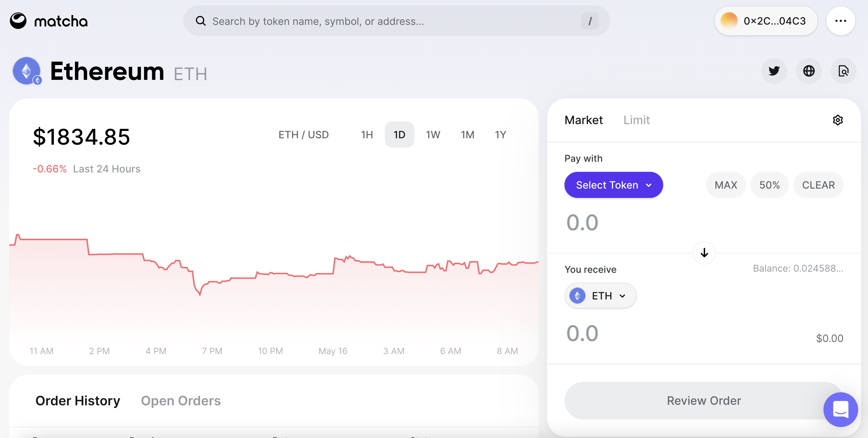Click the CLEAR button
This screenshot has height=438, width=868.
pyautogui.click(x=818, y=185)
